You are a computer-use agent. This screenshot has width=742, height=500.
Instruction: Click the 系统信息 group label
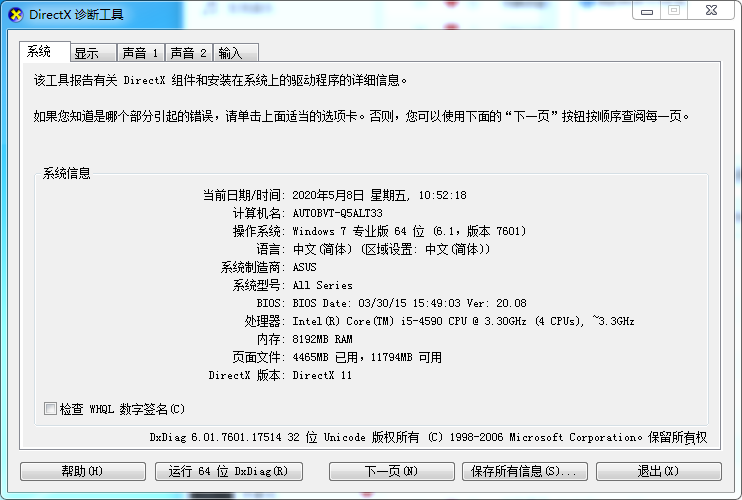pos(67,173)
